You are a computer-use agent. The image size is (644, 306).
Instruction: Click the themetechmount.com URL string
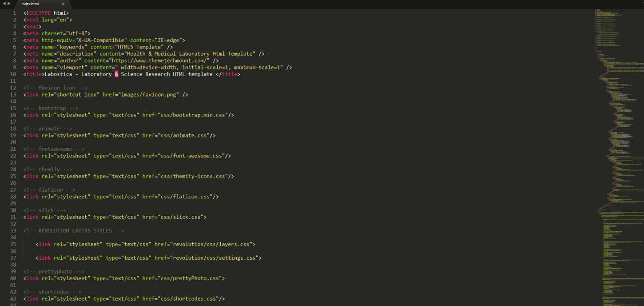tap(159, 60)
